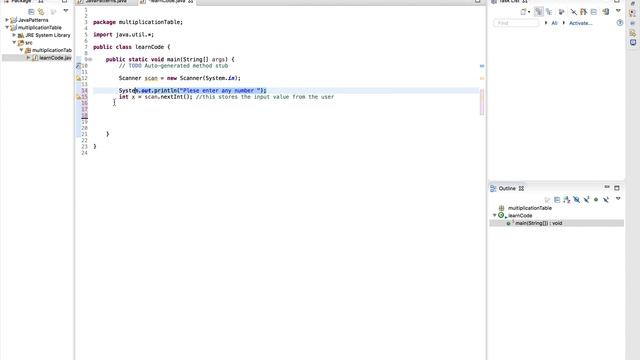The image size is (640, 360).
Task: Open the Package Explorer tab
Action: (21, 2)
